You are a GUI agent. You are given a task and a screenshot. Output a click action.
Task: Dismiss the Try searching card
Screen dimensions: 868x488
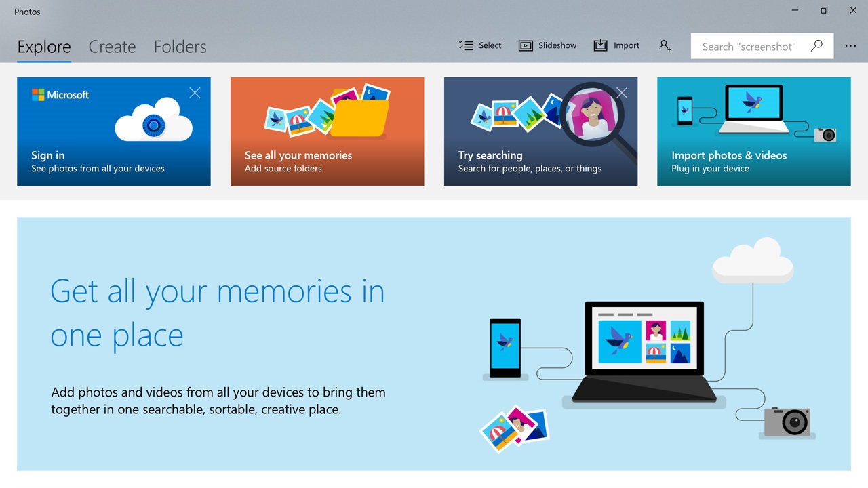click(x=622, y=93)
